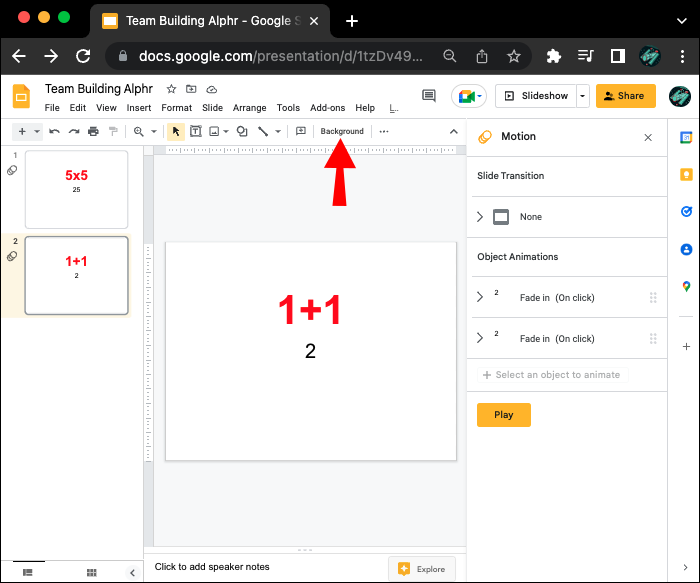Click the 1+1 title on slide
This screenshot has height=583, width=700.
(x=310, y=309)
